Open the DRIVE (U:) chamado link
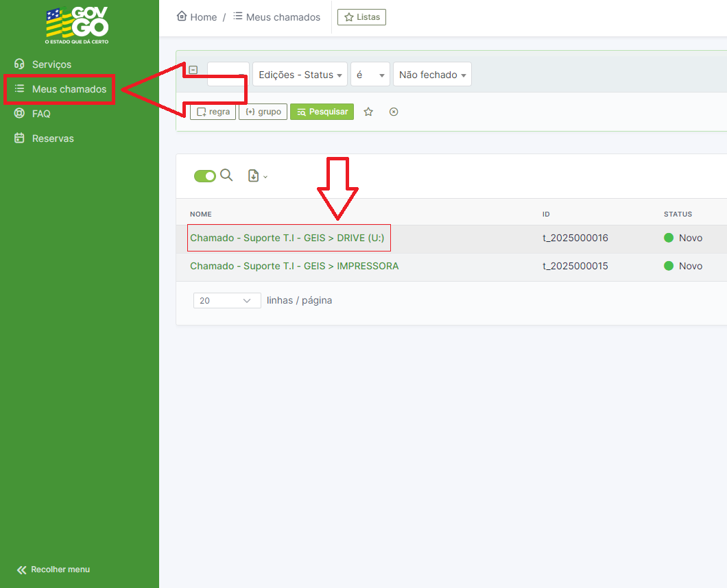This screenshot has height=588, width=727. coord(287,238)
